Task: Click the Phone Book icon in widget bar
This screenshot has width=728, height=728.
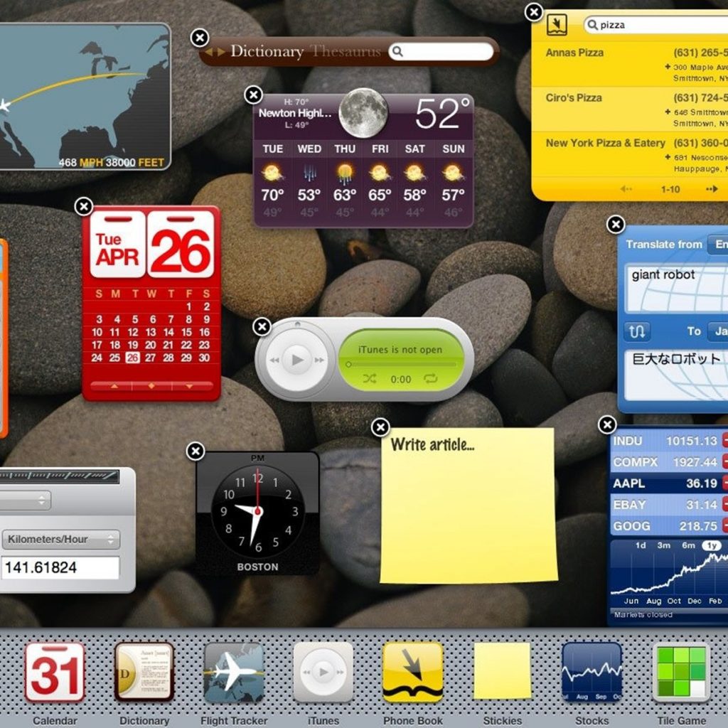Action: coord(412,673)
